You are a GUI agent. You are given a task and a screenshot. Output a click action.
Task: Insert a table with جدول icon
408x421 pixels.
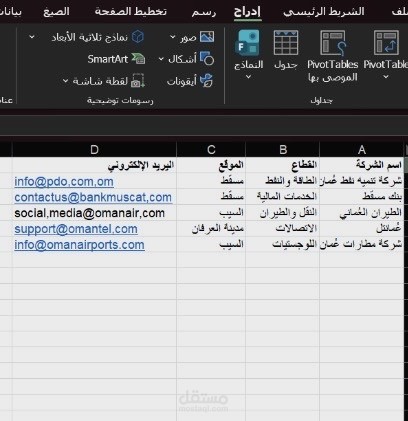click(286, 43)
